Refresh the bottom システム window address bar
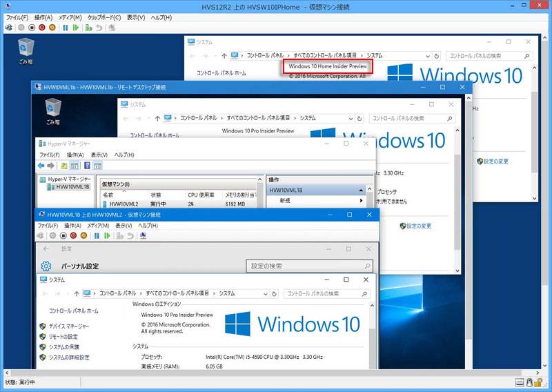Viewport: 552px width, 392px height. click(274, 294)
